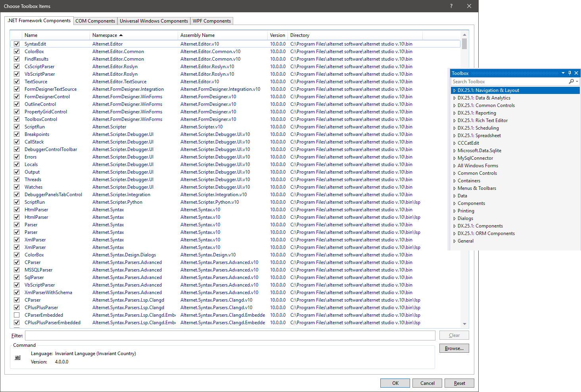Sort by the Namespace column header
The image size is (581, 392).
tap(105, 35)
